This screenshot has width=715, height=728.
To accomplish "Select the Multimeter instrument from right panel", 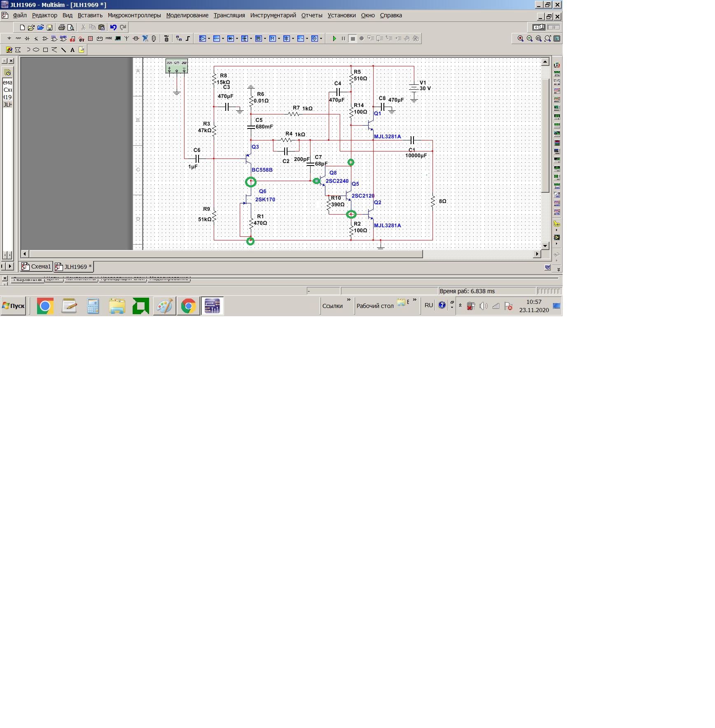I will point(557,65).
